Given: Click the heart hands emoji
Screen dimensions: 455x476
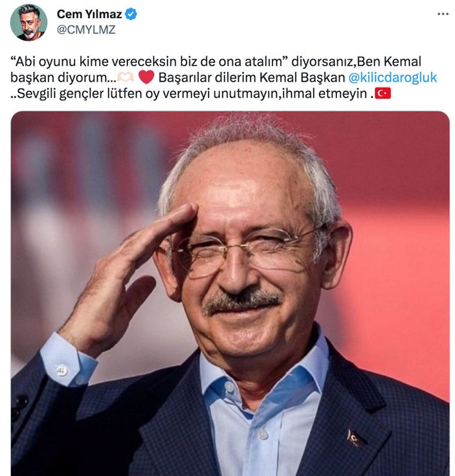Looking at the screenshot, I should pyautogui.click(x=126, y=78).
